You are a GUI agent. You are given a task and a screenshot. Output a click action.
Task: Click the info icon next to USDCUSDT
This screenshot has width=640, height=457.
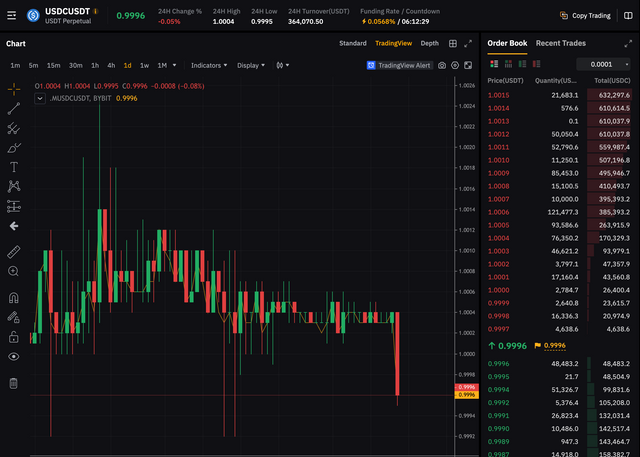(96, 11)
